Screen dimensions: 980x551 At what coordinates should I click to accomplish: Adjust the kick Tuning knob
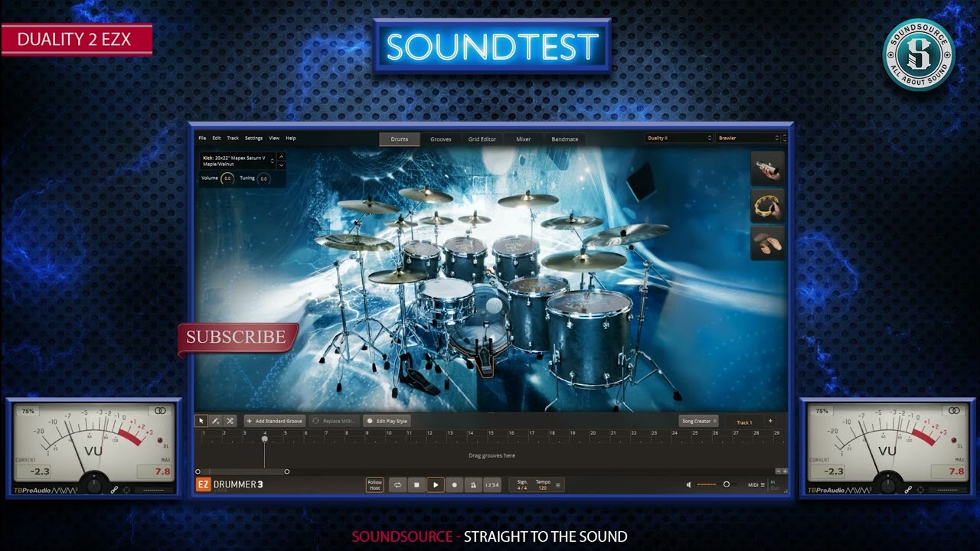click(263, 178)
